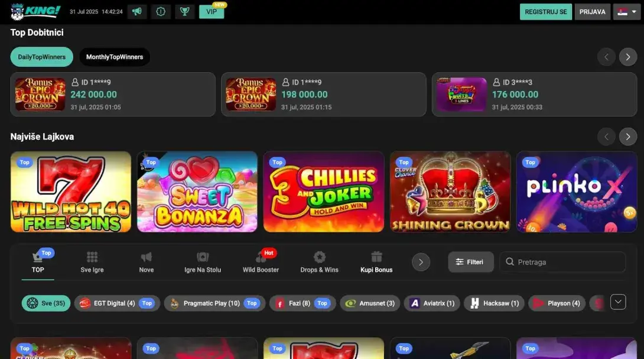Click the trophy tournaments icon

[x=185, y=11]
